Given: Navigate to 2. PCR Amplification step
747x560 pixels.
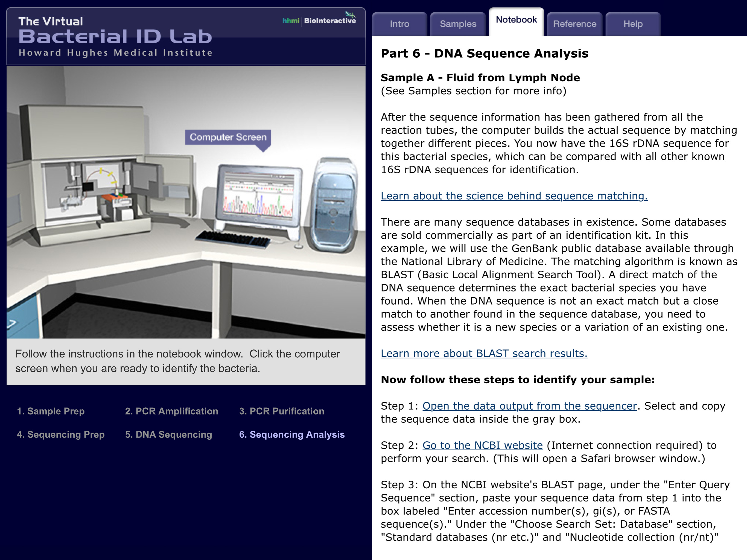Looking at the screenshot, I should point(171,412).
